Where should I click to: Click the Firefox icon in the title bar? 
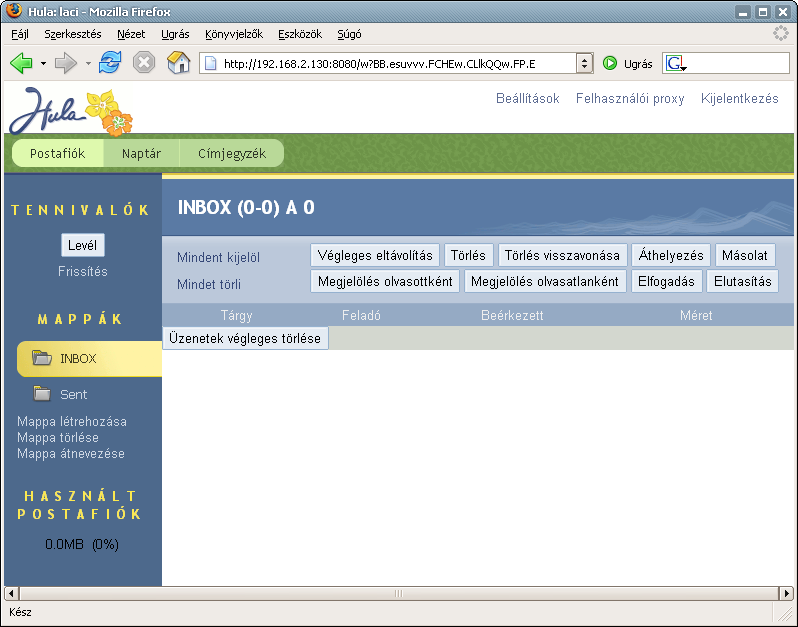point(14,11)
